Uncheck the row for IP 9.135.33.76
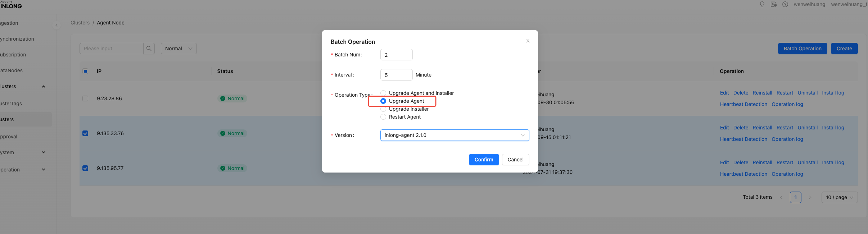Viewport: 868px width, 234px height. click(x=85, y=133)
